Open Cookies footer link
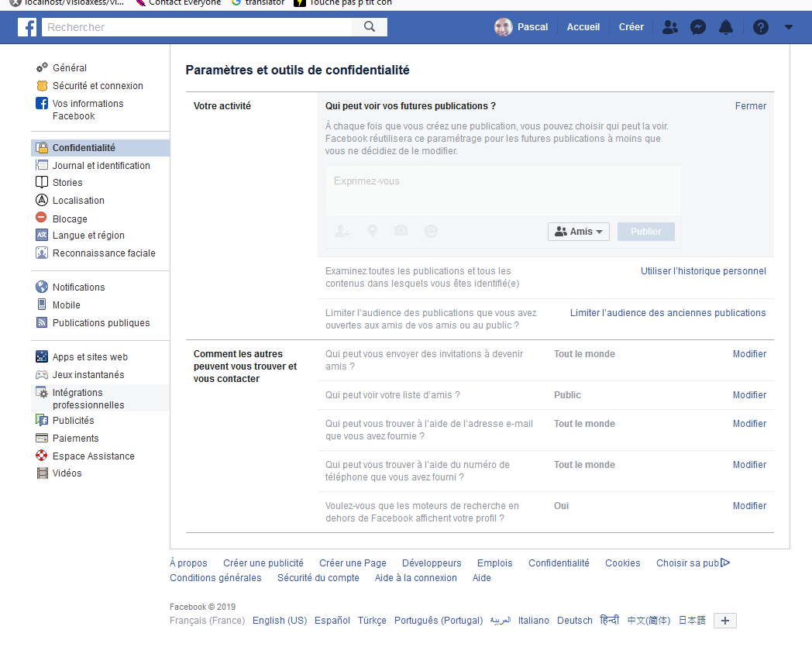The width and height of the screenshot is (812, 671). 622,563
